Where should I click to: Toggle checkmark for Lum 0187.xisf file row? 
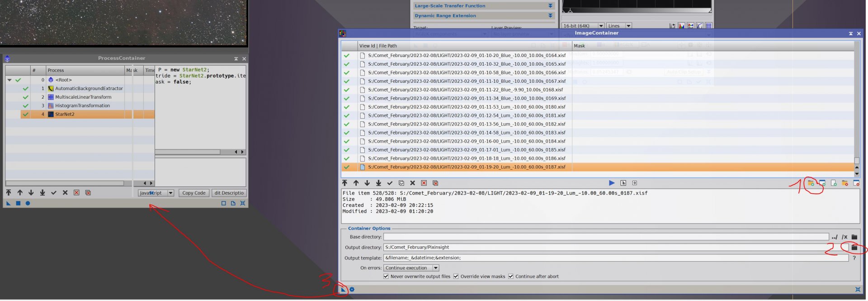tap(347, 167)
